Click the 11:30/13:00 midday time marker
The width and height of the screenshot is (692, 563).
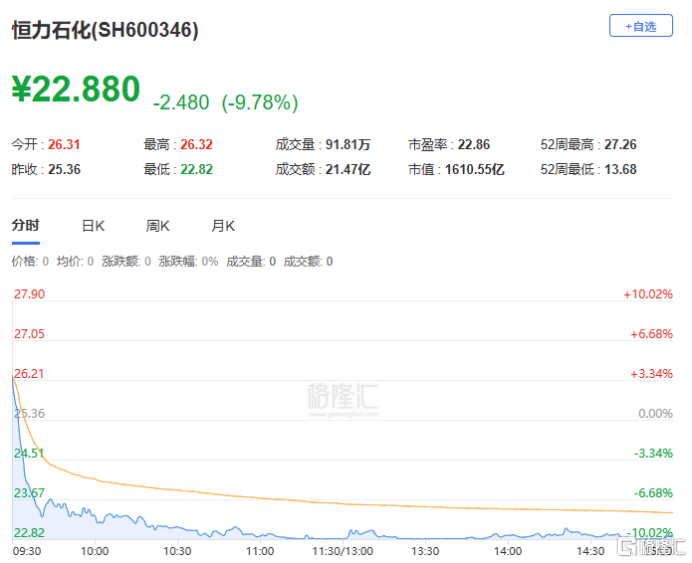point(342,551)
